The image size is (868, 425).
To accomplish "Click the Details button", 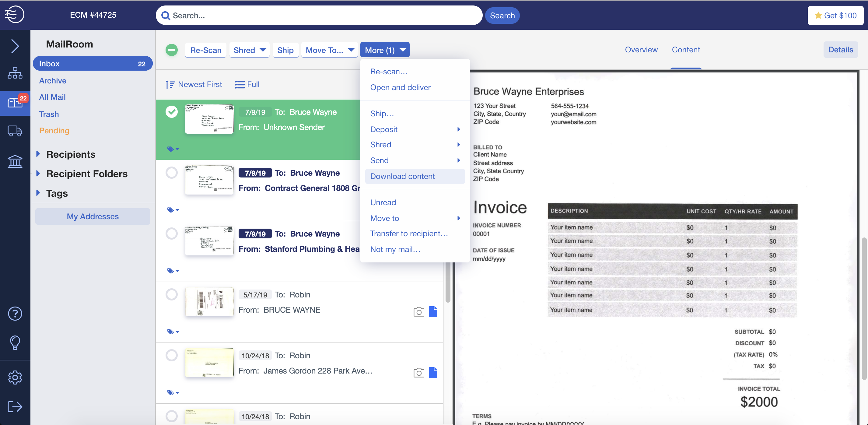I will coord(840,50).
